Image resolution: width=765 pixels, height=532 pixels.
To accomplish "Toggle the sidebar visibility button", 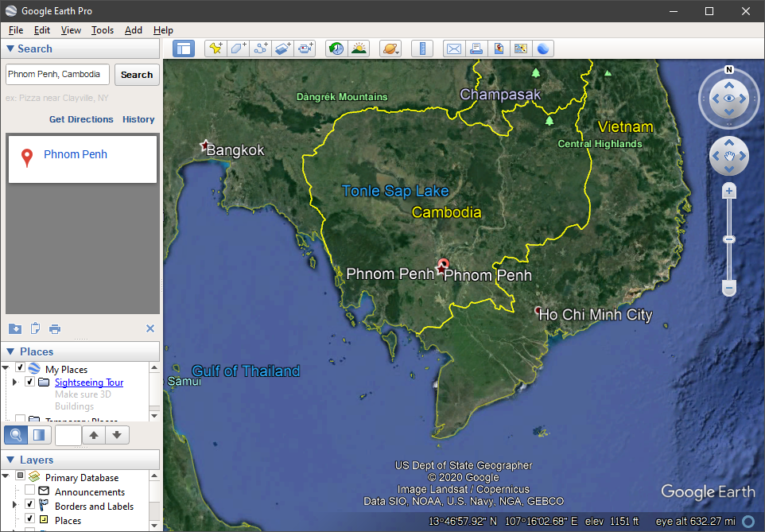I will (184, 49).
